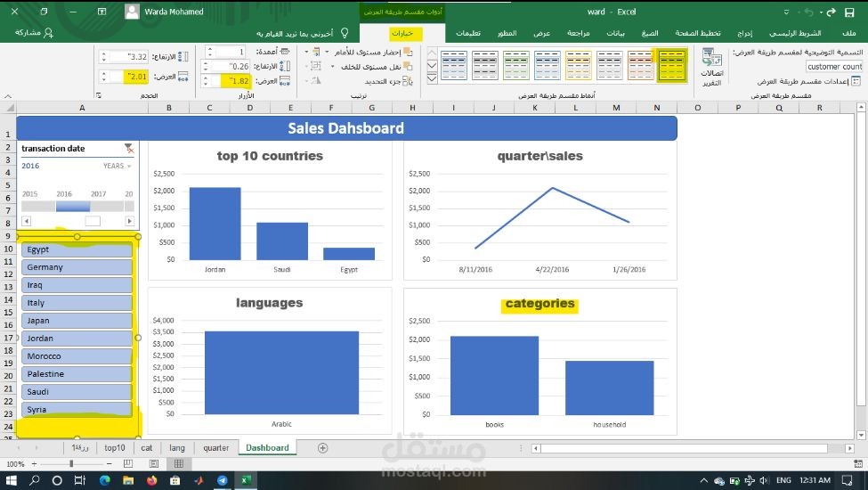
Task: Click the Tell Me lightbulb search box
Action: (x=302, y=33)
